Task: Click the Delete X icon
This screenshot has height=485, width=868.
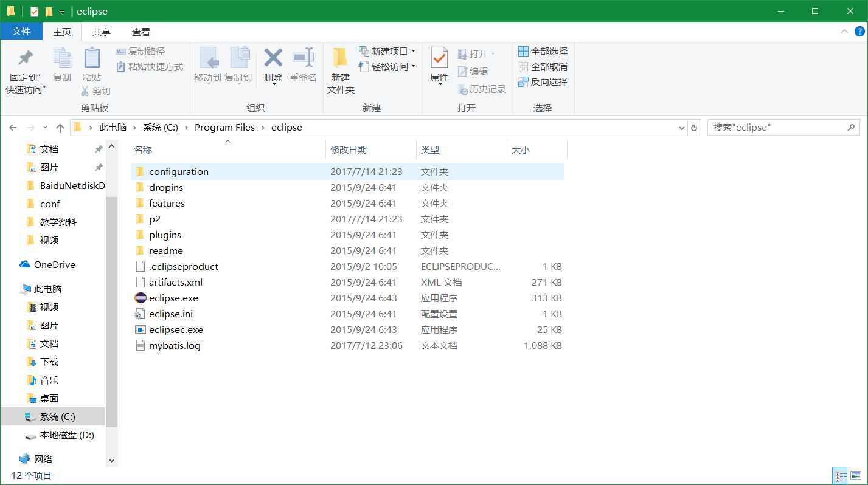Action: (x=273, y=58)
